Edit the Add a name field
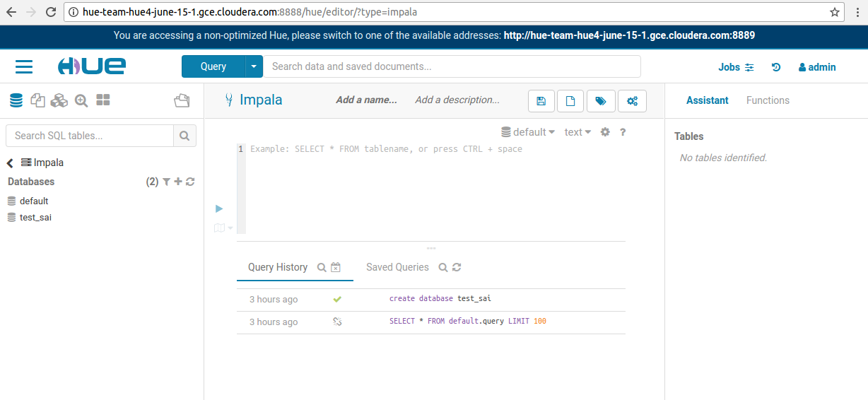 coord(366,100)
